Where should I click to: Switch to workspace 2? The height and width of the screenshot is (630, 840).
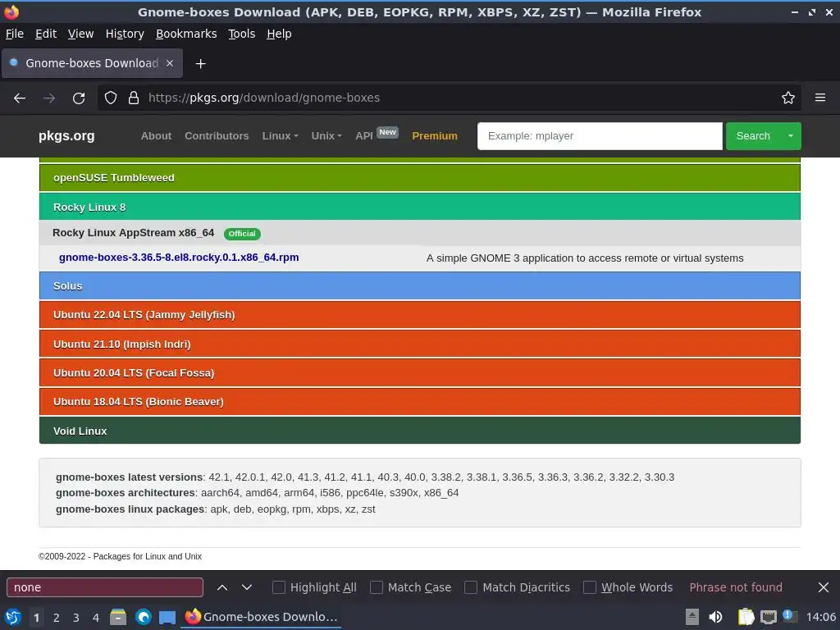click(57, 618)
